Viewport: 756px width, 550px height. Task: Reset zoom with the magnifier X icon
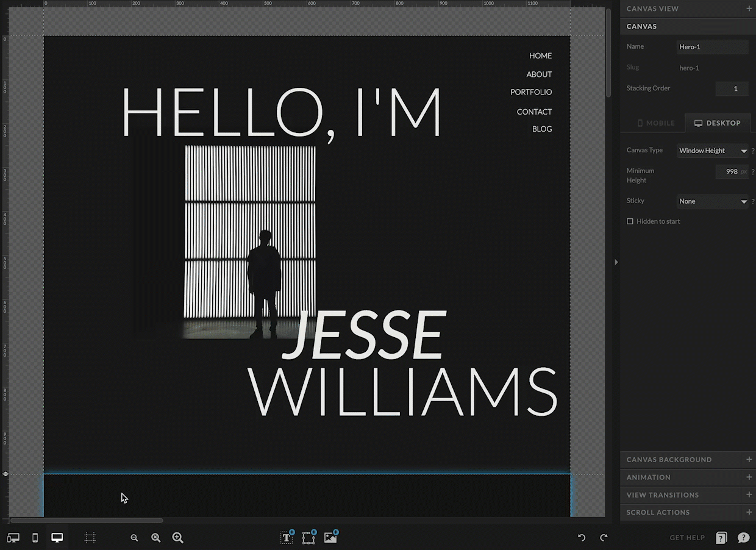pyautogui.click(x=156, y=538)
